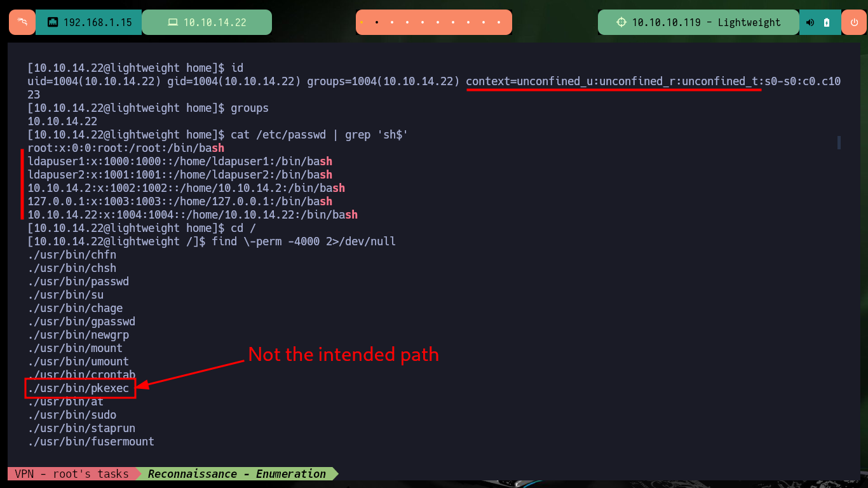Click the 192.168.1.15 local IP label
The height and width of the screenshot is (488, 868).
98,22
